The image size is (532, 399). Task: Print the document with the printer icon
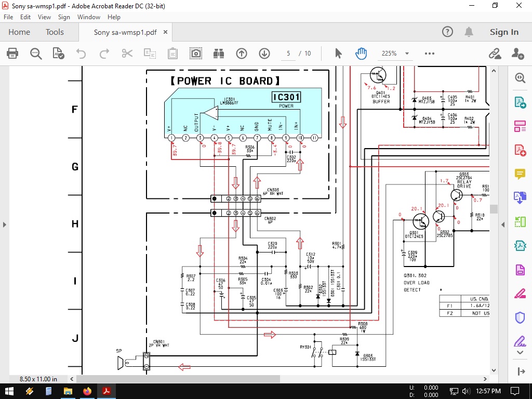pos(12,54)
